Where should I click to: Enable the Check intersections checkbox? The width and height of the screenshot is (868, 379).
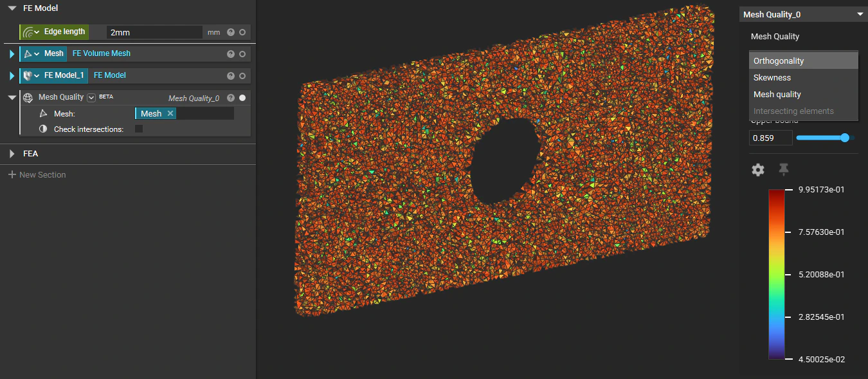[x=139, y=129]
